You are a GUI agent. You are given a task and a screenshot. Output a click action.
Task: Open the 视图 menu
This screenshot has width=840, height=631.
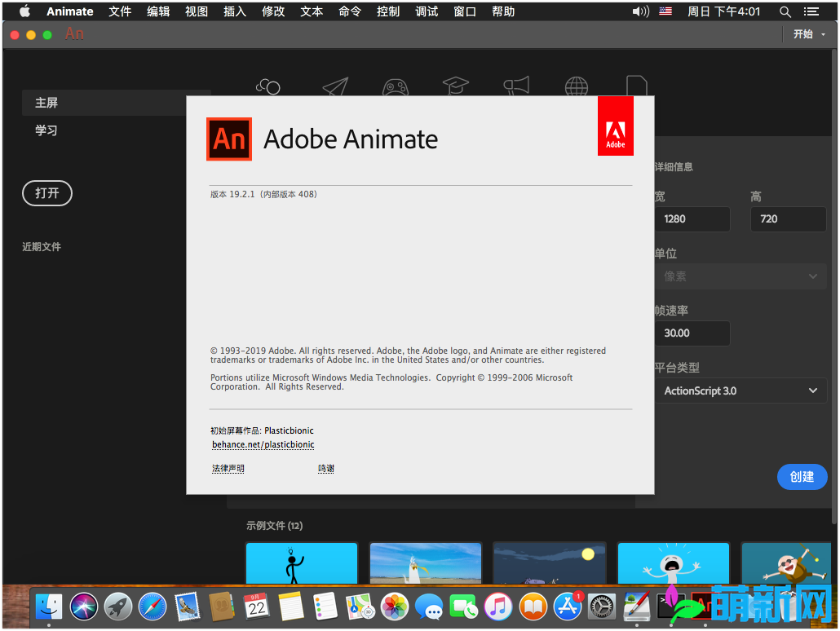(197, 11)
